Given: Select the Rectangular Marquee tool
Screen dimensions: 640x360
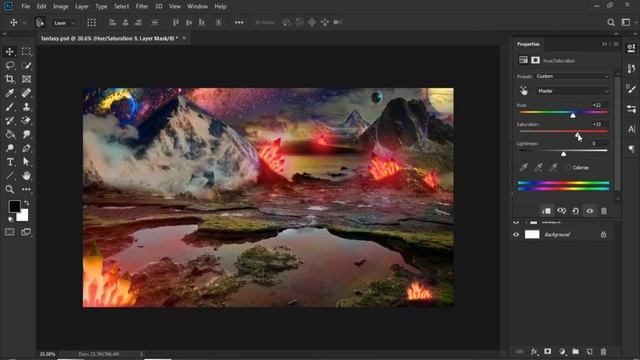Looking at the screenshot, I should click(x=26, y=51).
